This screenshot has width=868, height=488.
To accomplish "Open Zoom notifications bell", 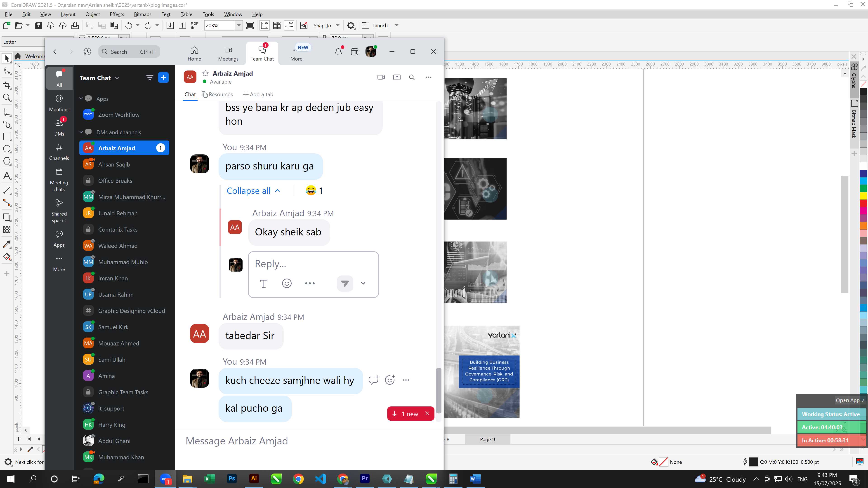I will [x=338, y=52].
